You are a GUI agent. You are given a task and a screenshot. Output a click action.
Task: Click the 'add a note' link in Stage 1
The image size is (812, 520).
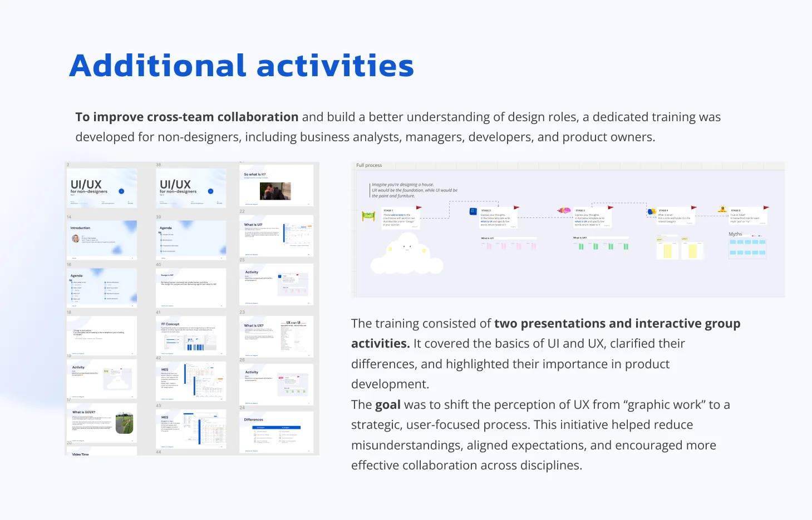point(397,215)
